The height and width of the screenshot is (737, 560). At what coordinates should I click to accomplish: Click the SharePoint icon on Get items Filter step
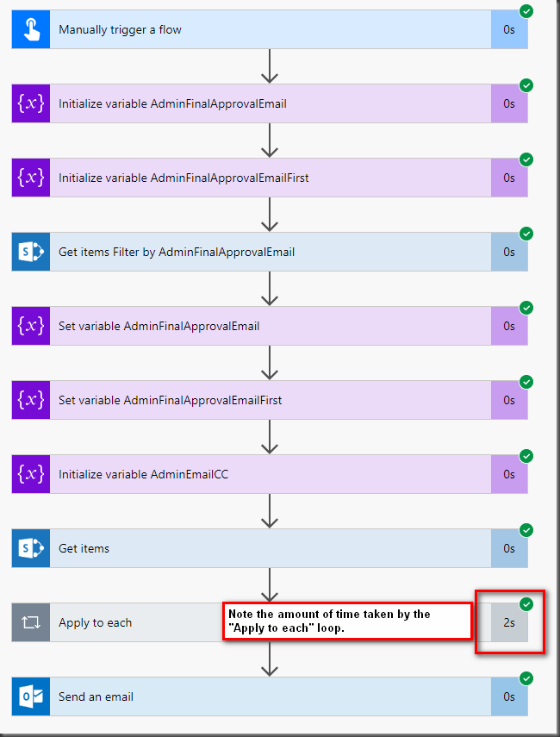tap(31, 253)
